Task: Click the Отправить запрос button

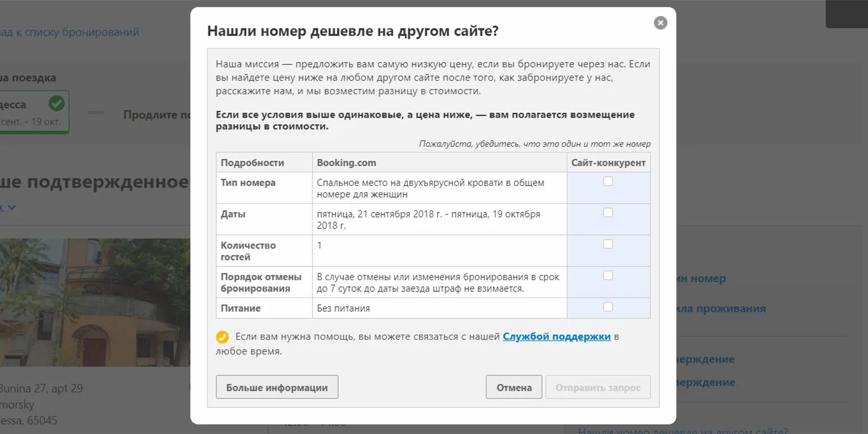Action: point(598,387)
